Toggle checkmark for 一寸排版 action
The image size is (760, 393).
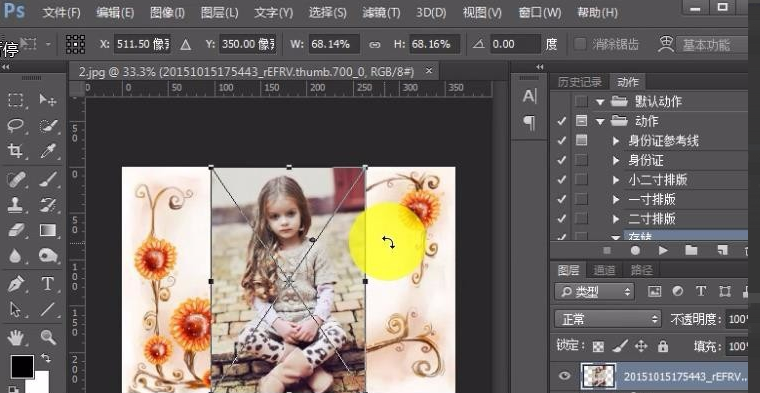click(x=561, y=199)
